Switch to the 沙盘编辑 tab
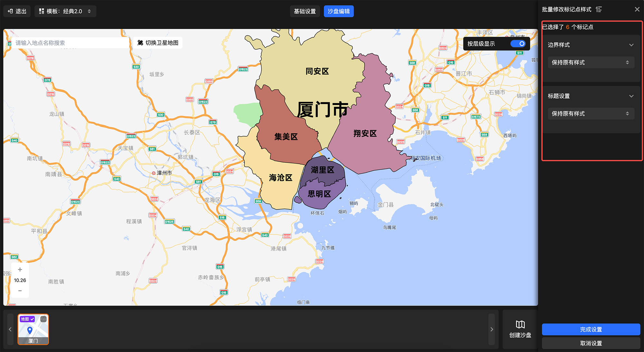644x352 pixels. pos(338,11)
